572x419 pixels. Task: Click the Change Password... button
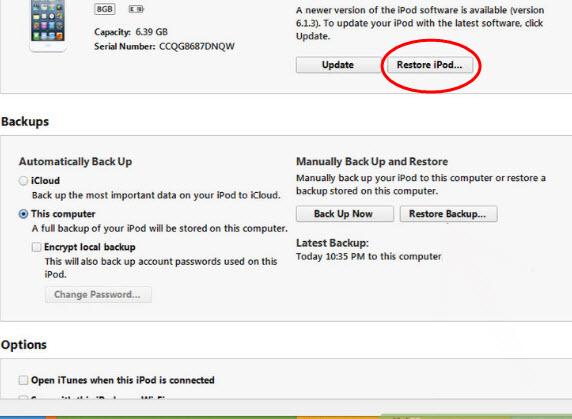pyautogui.click(x=98, y=294)
